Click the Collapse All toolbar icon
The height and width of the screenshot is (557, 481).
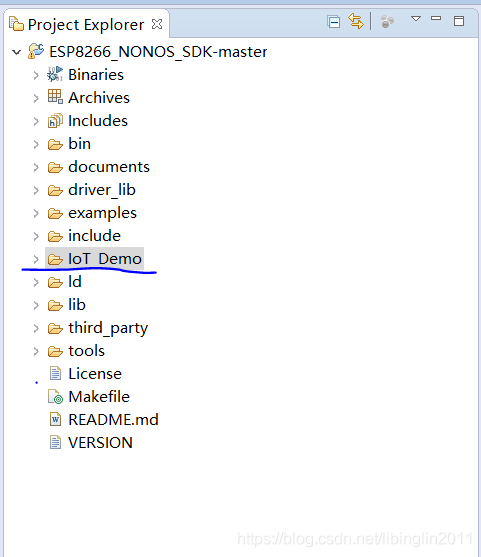pyautogui.click(x=333, y=22)
